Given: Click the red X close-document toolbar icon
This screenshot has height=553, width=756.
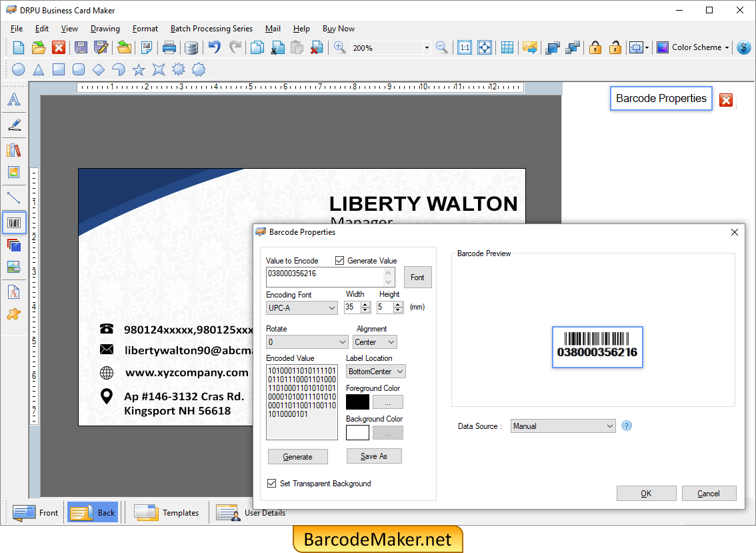Looking at the screenshot, I should [59, 47].
